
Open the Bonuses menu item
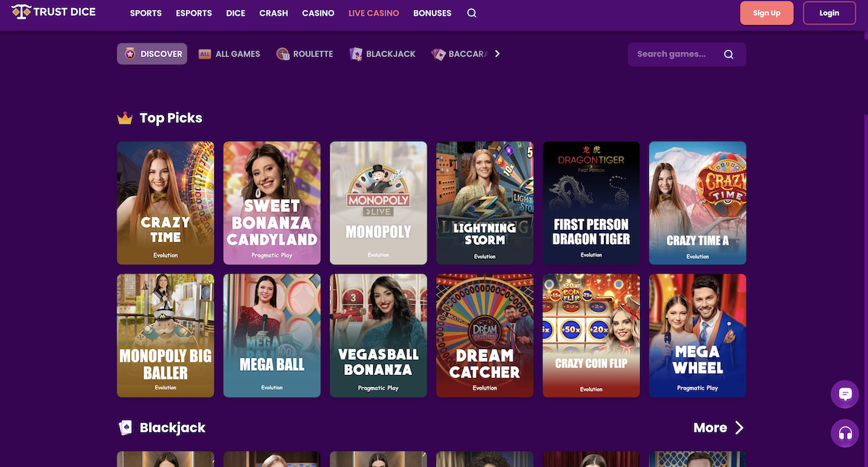[433, 13]
